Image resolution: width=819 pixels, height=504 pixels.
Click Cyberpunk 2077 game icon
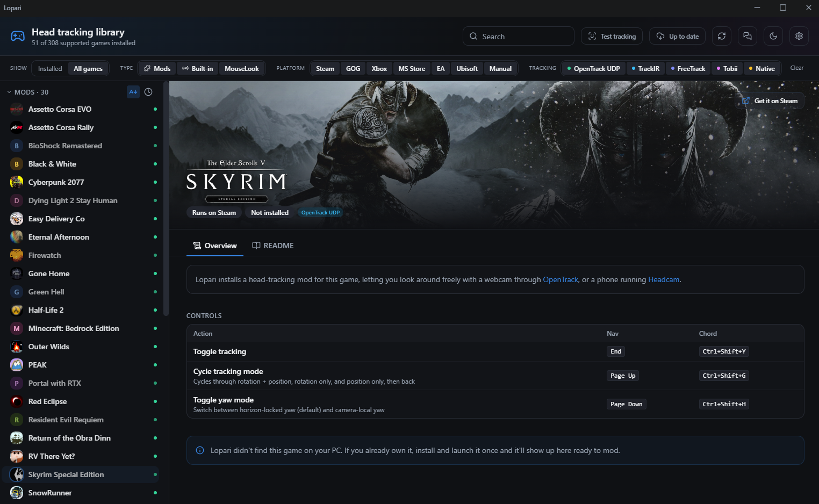pos(17,182)
